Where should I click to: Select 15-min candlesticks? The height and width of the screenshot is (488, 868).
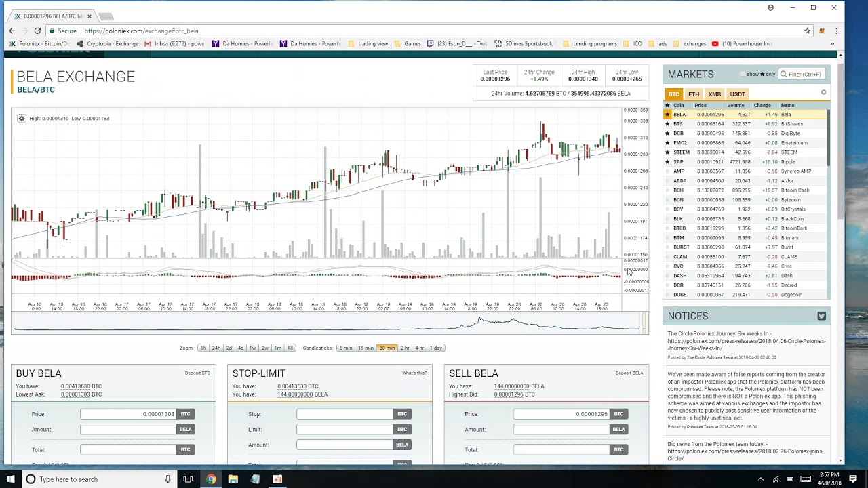pyautogui.click(x=366, y=348)
